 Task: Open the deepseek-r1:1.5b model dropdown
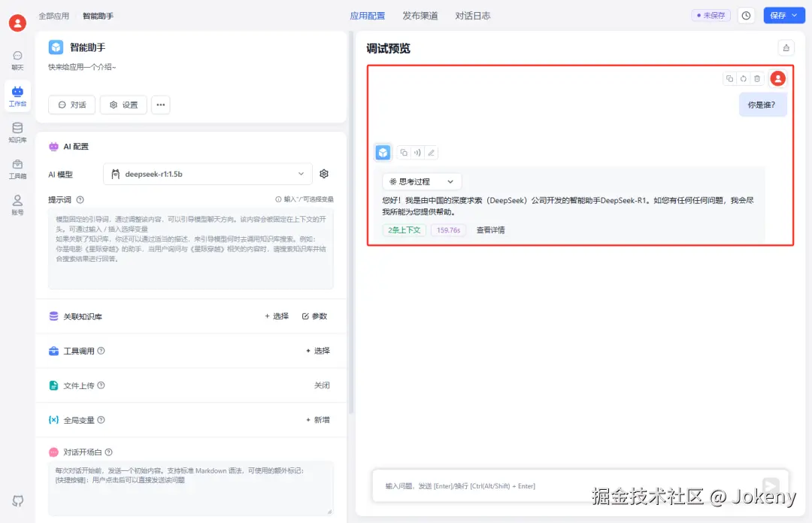click(x=208, y=174)
